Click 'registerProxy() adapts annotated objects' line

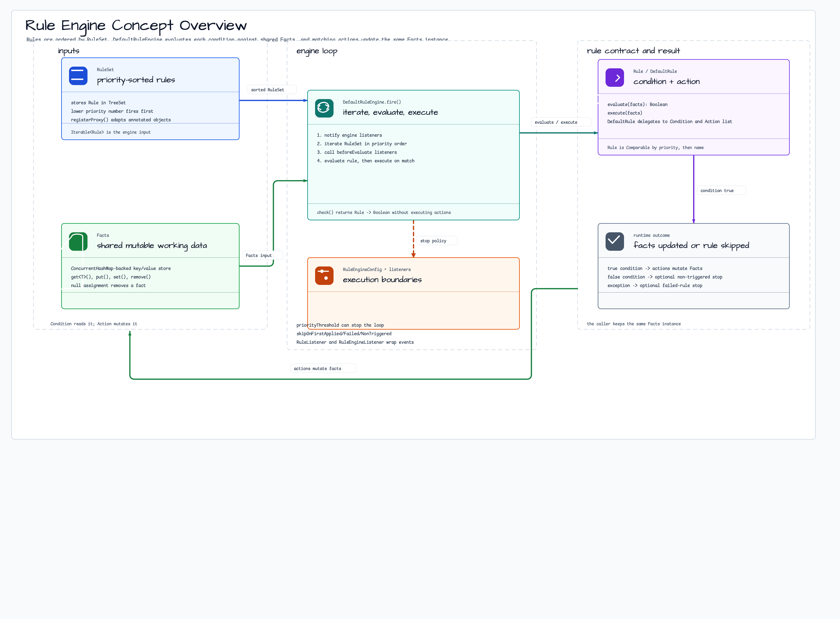coord(121,120)
